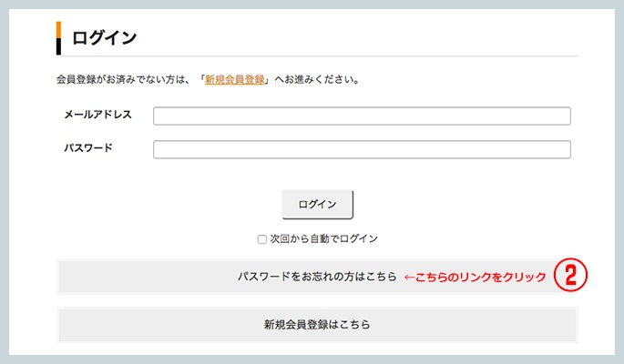Focus the メールアドレス input field
Image resolution: width=624 pixels, height=364 pixels.
pos(362,116)
